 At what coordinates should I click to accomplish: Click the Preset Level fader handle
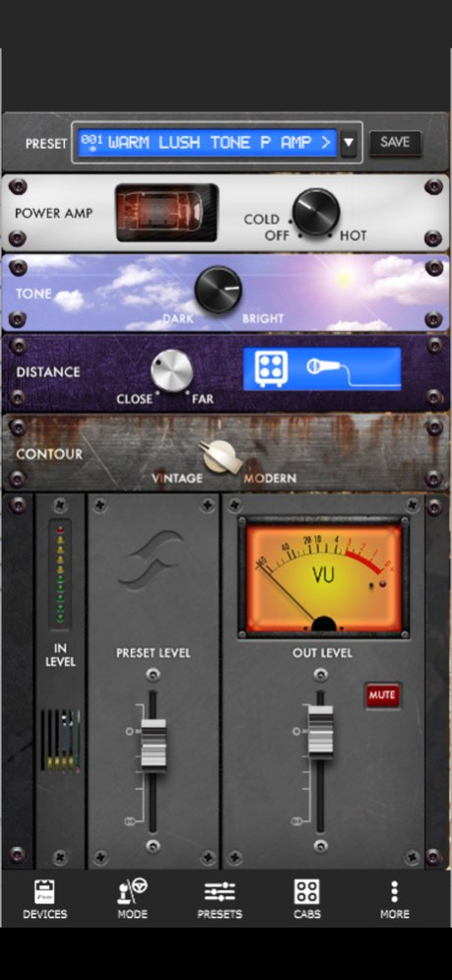pyautogui.click(x=154, y=744)
